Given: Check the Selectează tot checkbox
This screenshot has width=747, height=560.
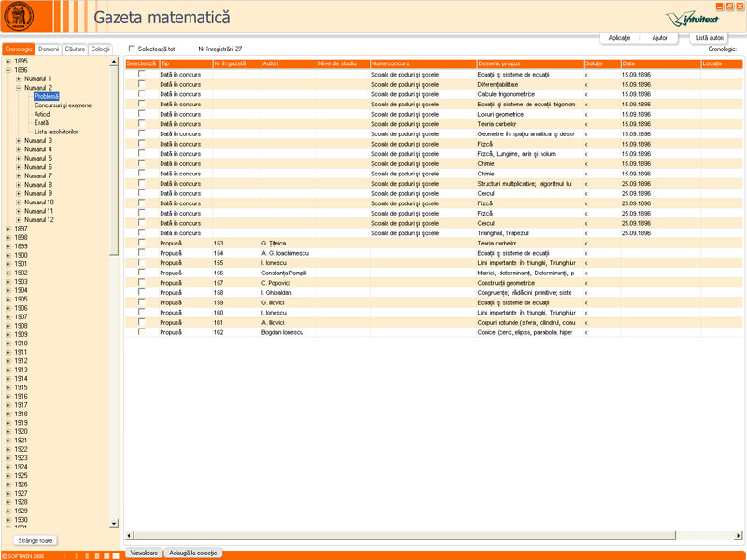Looking at the screenshot, I should (132, 49).
